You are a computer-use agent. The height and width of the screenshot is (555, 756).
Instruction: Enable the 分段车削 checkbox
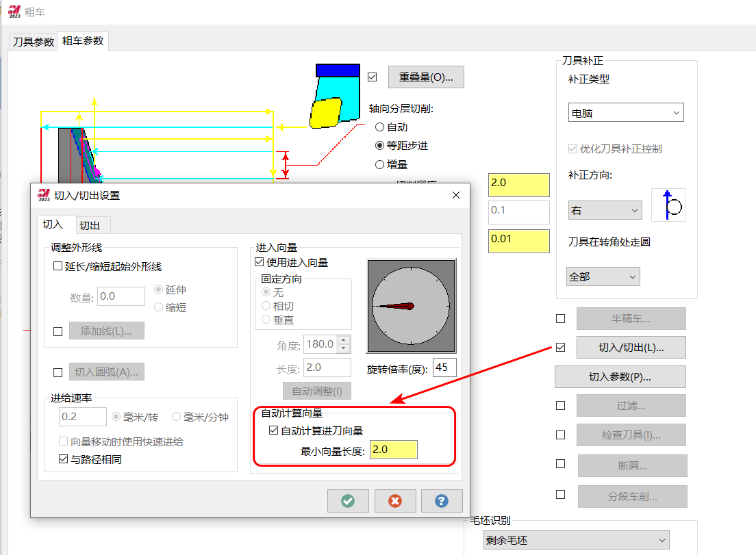tap(560, 495)
